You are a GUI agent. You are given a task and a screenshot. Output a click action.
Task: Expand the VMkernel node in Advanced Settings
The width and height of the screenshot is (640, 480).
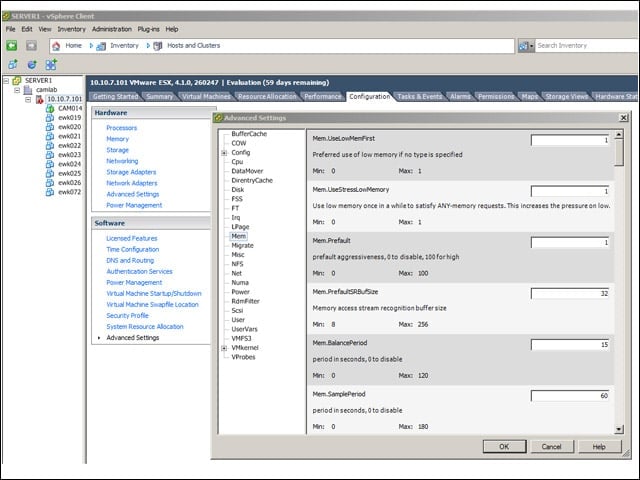pos(224,348)
